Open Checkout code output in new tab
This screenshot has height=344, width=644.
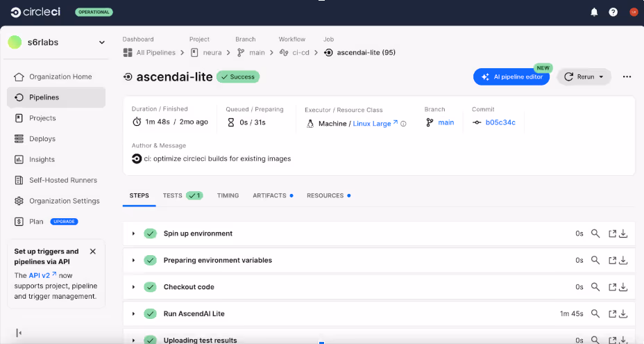(612, 287)
